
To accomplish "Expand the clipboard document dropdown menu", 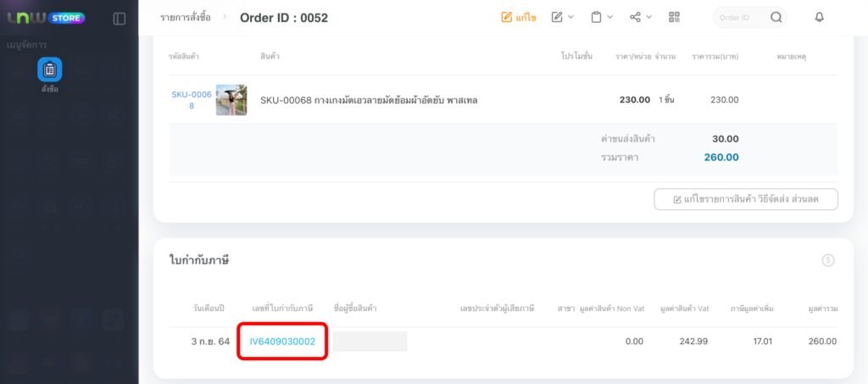I will click(602, 17).
